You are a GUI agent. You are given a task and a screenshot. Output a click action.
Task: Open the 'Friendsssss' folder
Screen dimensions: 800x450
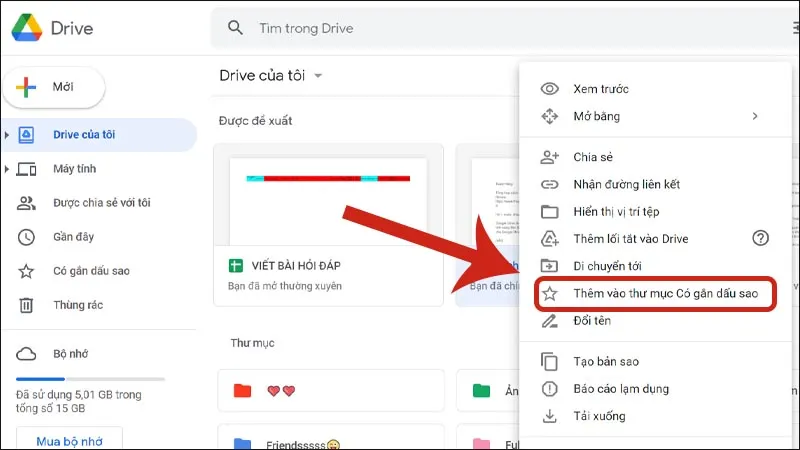point(331,439)
